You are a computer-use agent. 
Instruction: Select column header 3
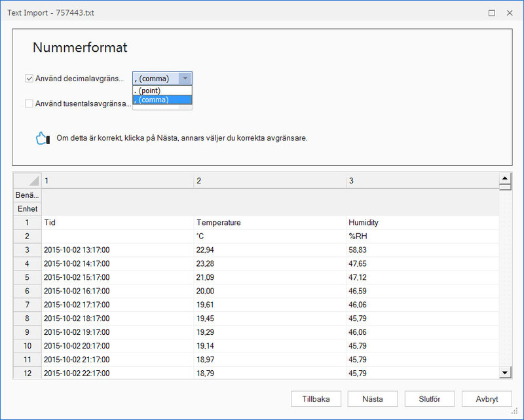422,181
